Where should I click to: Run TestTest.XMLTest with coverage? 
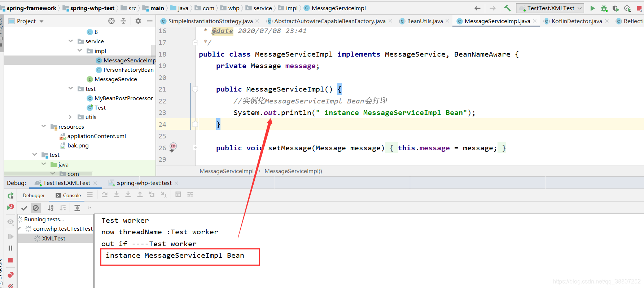tap(616, 8)
